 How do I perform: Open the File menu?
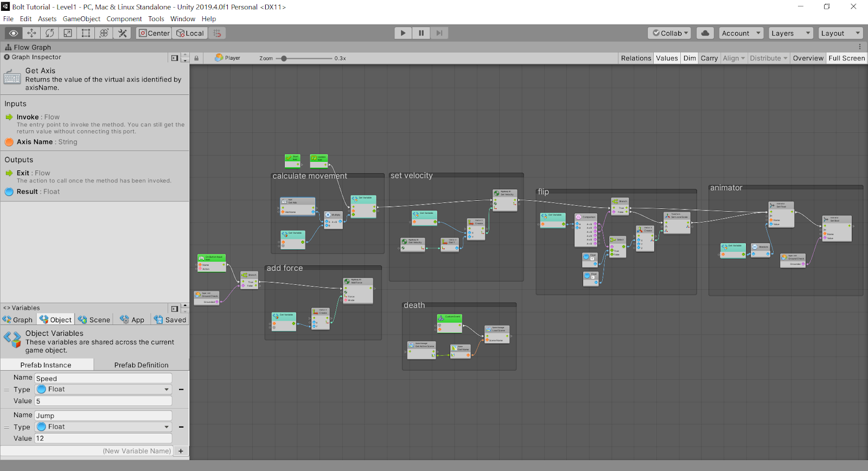8,18
